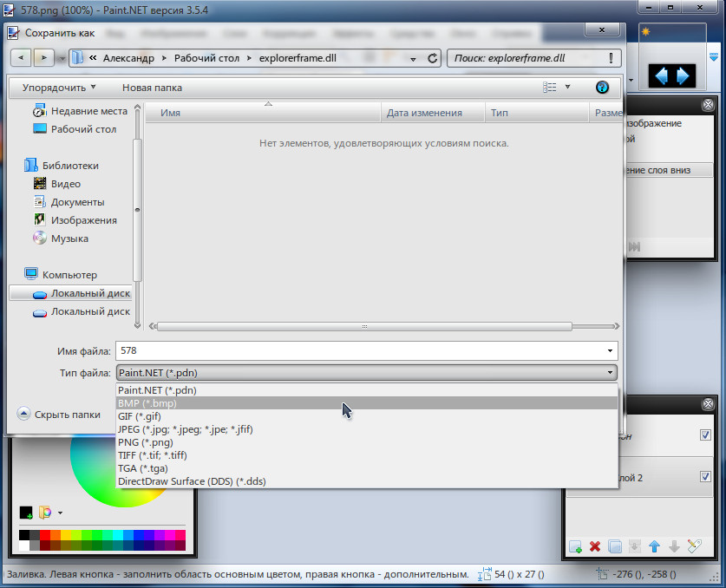
Task: Click the grayed-out Merge layer down icon
Action: point(635,546)
